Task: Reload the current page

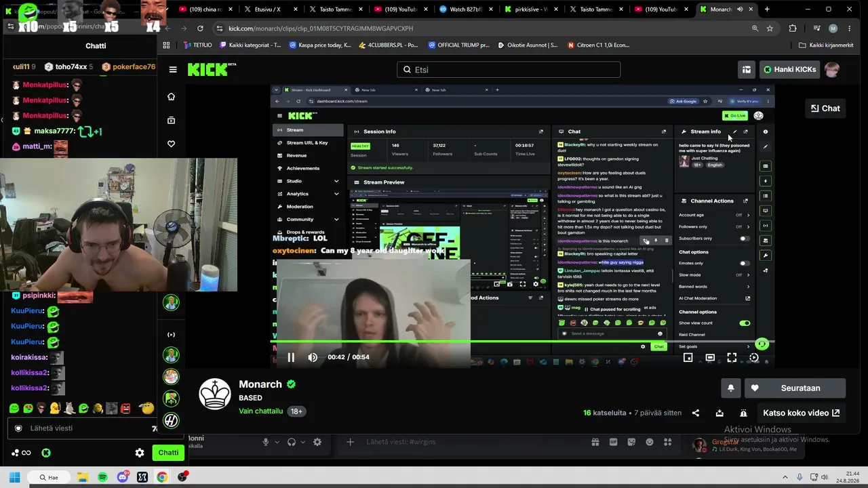Action: coord(200,28)
